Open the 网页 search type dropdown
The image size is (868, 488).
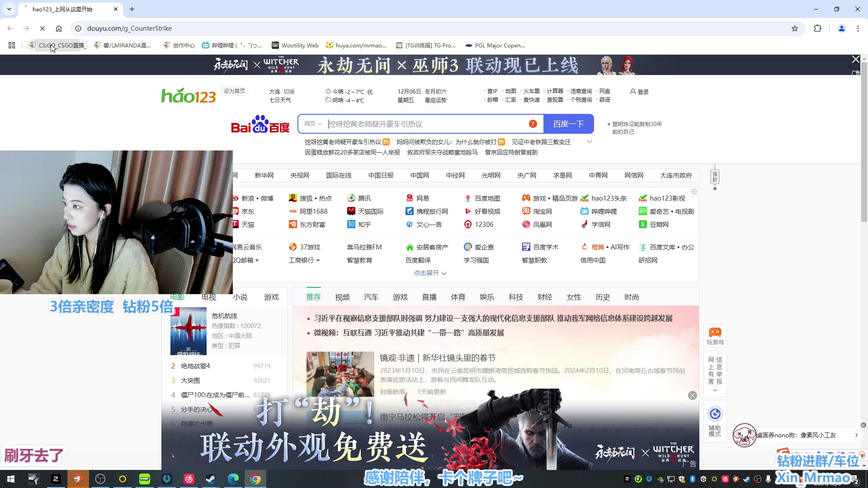(x=313, y=124)
